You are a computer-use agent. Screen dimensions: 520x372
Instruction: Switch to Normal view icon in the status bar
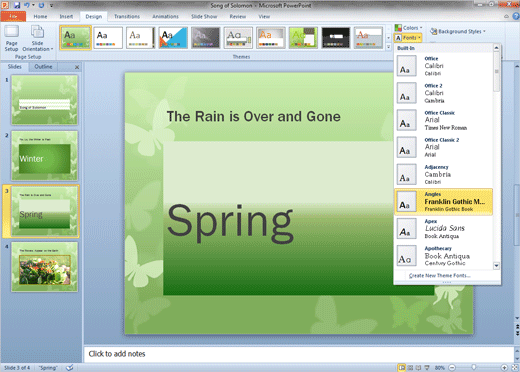[x=402, y=368]
